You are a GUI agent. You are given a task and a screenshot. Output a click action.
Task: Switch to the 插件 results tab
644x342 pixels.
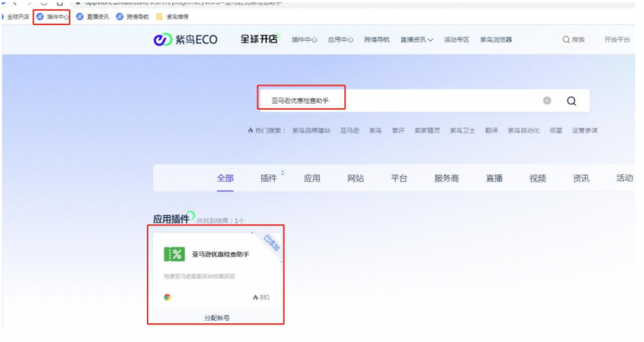pyautogui.click(x=269, y=178)
